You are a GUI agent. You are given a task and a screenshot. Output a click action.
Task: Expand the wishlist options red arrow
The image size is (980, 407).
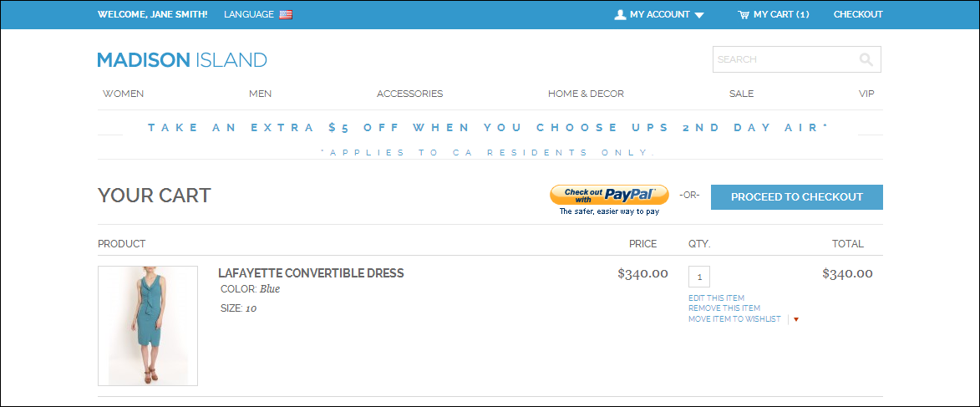pyautogui.click(x=796, y=319)
